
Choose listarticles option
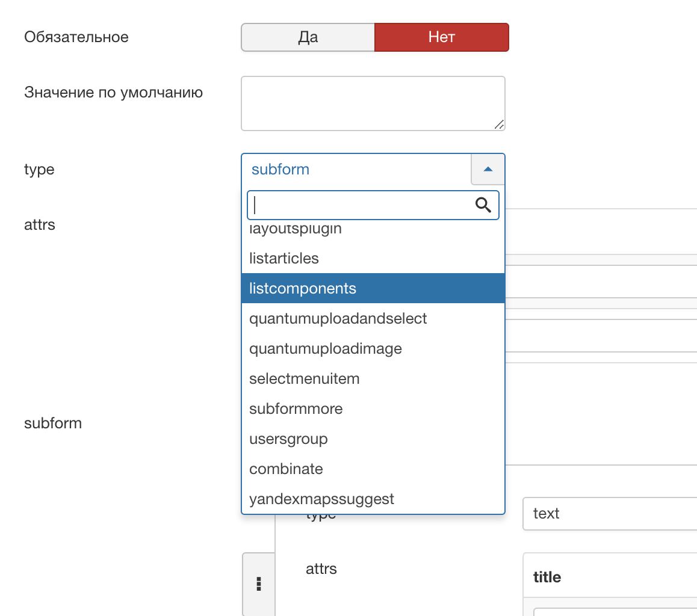(373, 259)
